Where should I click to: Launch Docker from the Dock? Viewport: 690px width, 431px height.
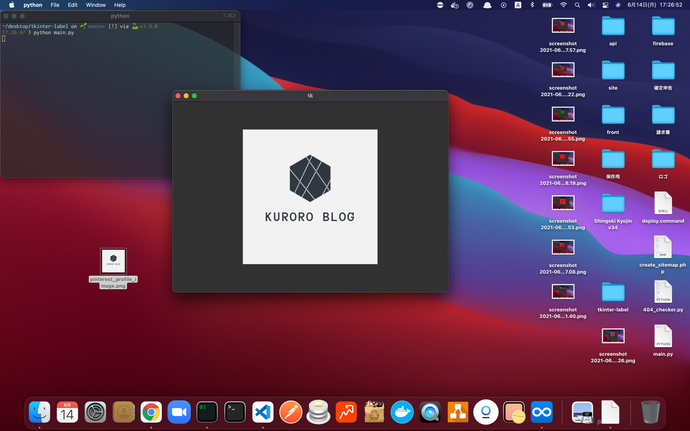click(x=402, y=413)
